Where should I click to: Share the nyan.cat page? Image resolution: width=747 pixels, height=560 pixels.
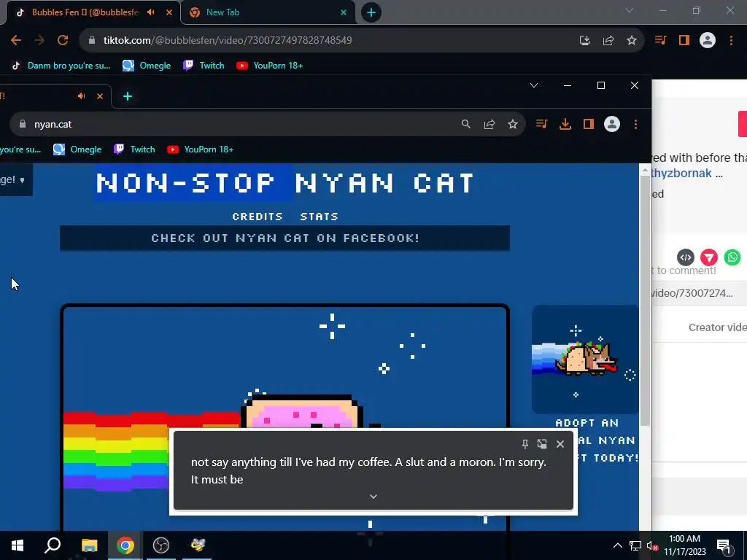pos(489,124)
